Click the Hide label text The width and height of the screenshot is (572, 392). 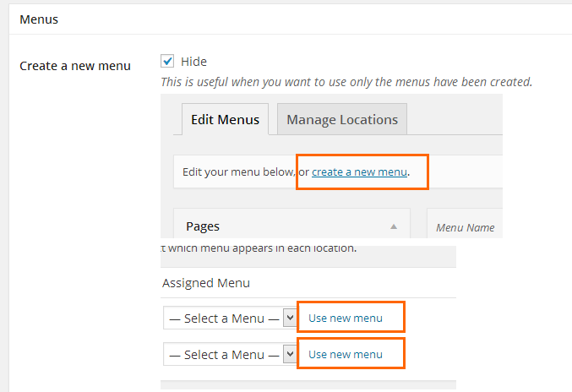193,62
